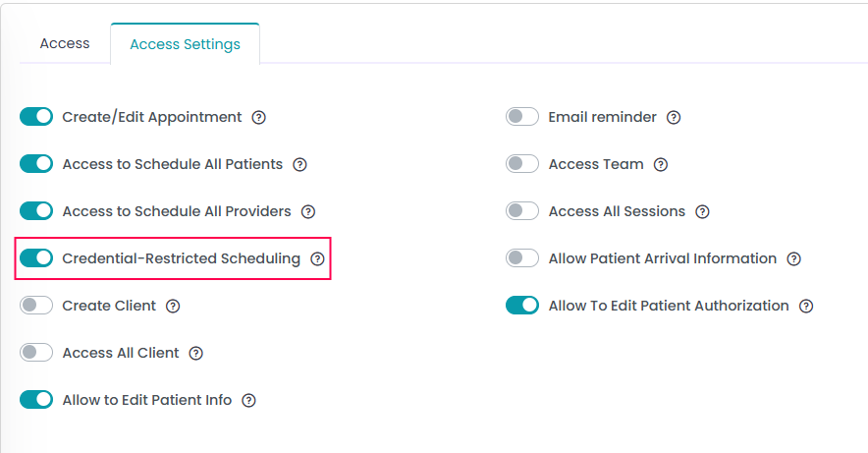
Task: Click help icon beside Create Client
Action: (x=173, y=306)
